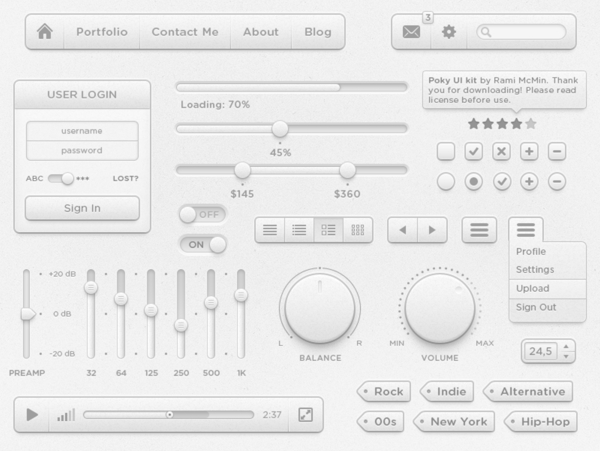
Task: Click the previous left arrow button
Action: coord(403,230)
